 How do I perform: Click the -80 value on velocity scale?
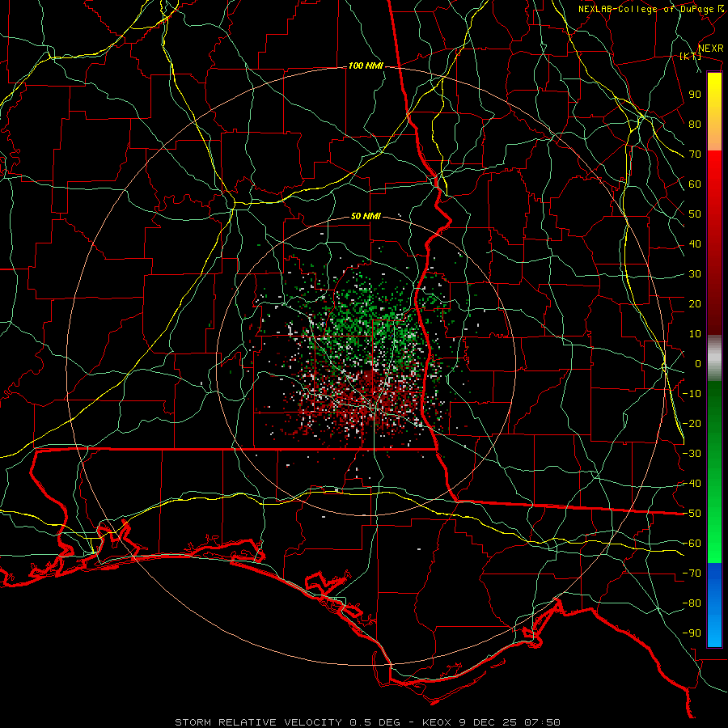(692, 603)
